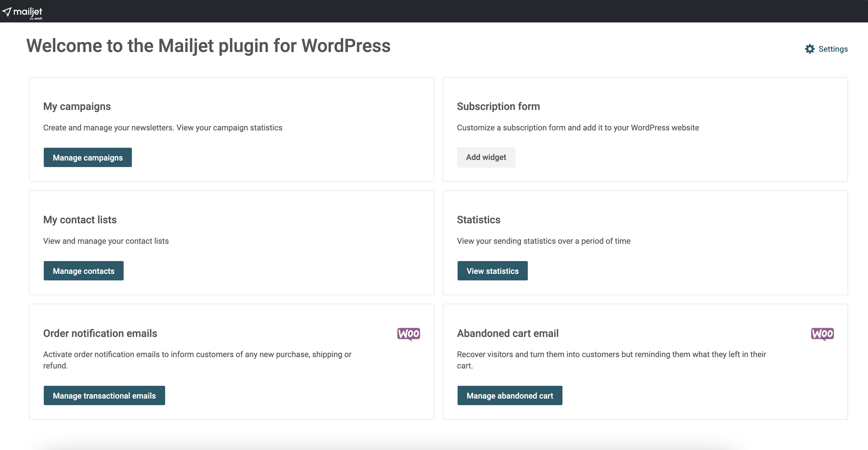This screenshot has height=450, width=868.
Task: Click the sending statistics description text
Action: [543, 241]
